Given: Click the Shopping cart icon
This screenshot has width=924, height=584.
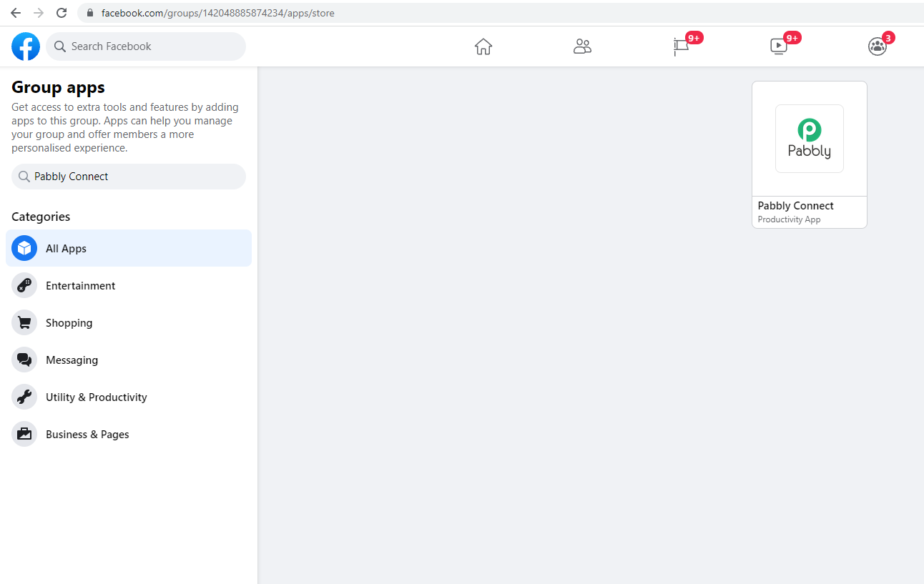Looking at the screenshot, I should click(x=24, y=322).
